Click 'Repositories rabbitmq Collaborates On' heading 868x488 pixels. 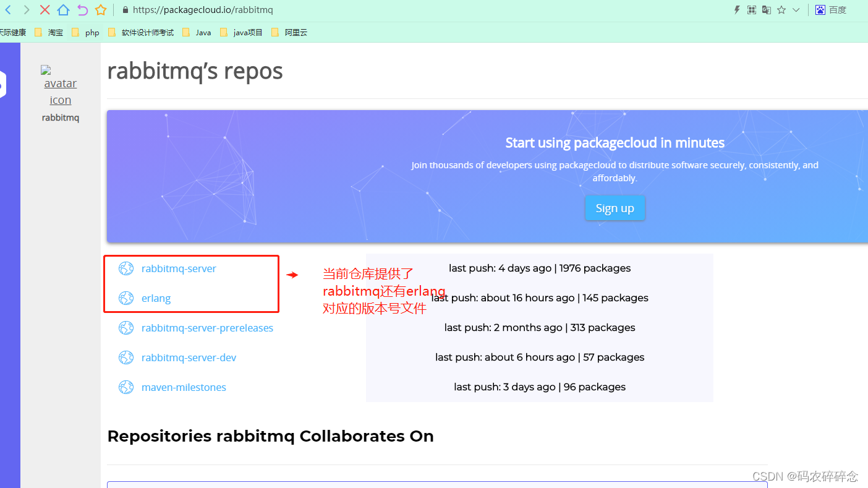[270, 436]
